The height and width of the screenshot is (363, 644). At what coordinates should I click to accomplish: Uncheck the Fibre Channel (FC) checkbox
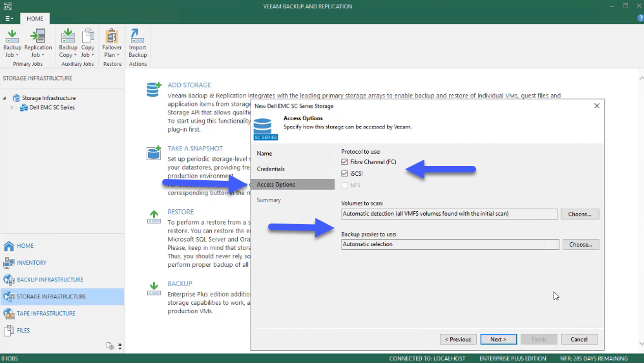pos(344,161)
